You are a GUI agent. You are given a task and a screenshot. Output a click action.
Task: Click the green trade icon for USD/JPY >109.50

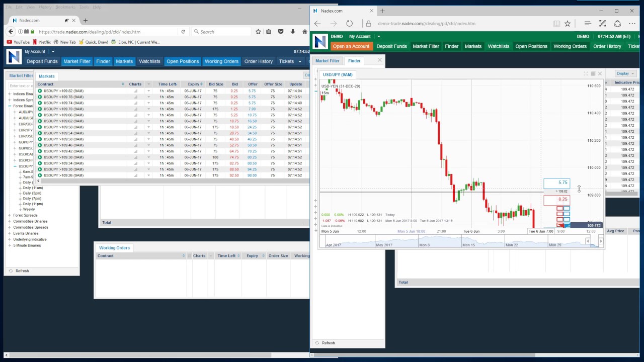(x=40, y=139)
